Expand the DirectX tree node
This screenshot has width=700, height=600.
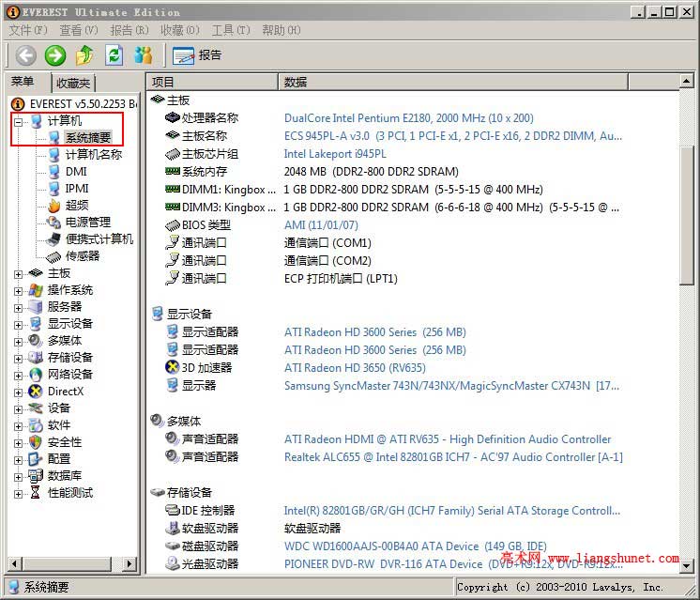(x=19, y=392)
